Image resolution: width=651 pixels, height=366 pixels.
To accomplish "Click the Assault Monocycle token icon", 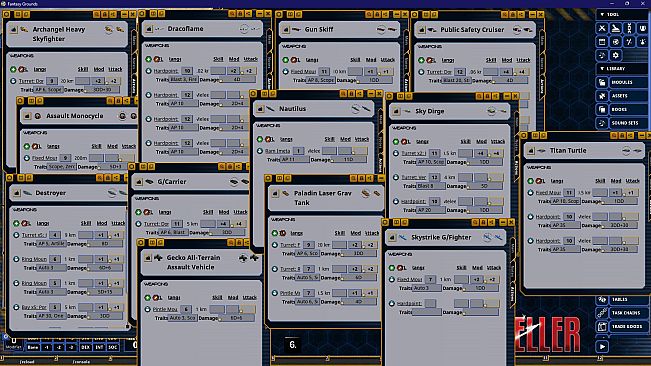I will tap(38, 116).
